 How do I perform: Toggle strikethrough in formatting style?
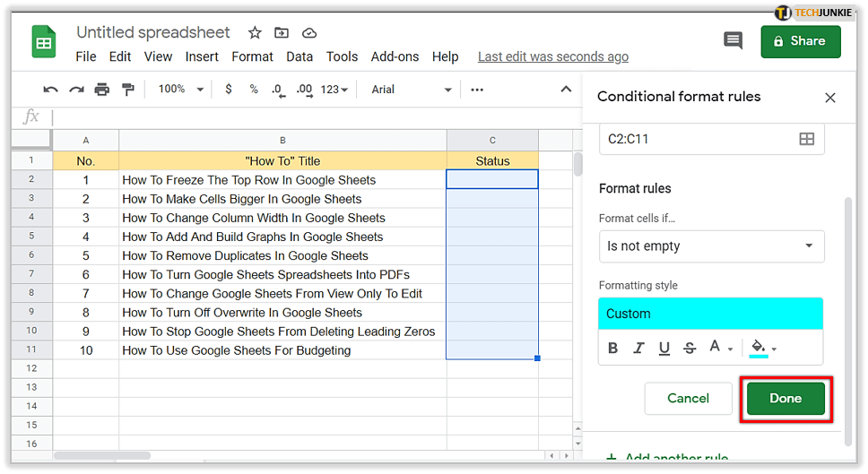(x=689, y=349)
